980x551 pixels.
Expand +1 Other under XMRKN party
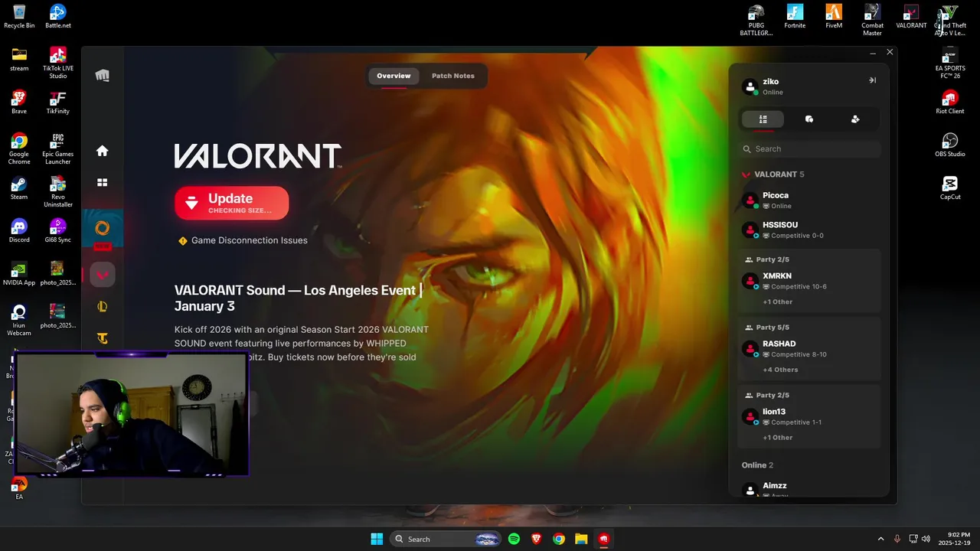click(x=778, y=302)
